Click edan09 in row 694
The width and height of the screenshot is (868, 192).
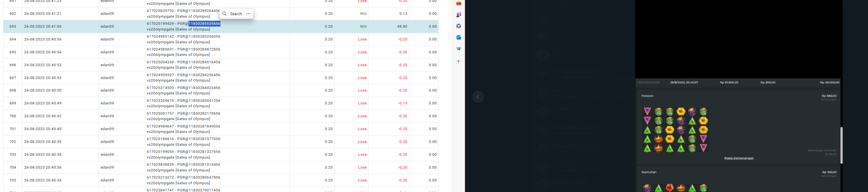pyautogui.click(x=107, y=39)
